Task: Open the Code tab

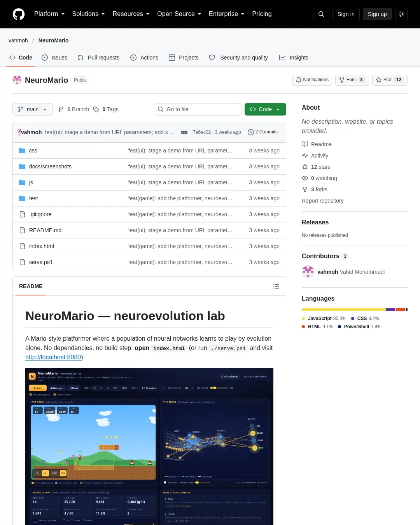Action: click(21, 58)
